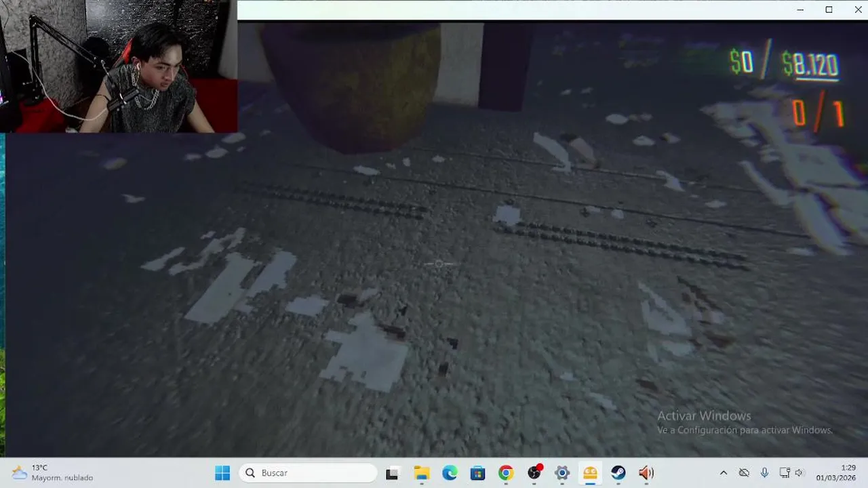Open the Windows Start menu
868x488 pixels.
click(x=222, y=473)
